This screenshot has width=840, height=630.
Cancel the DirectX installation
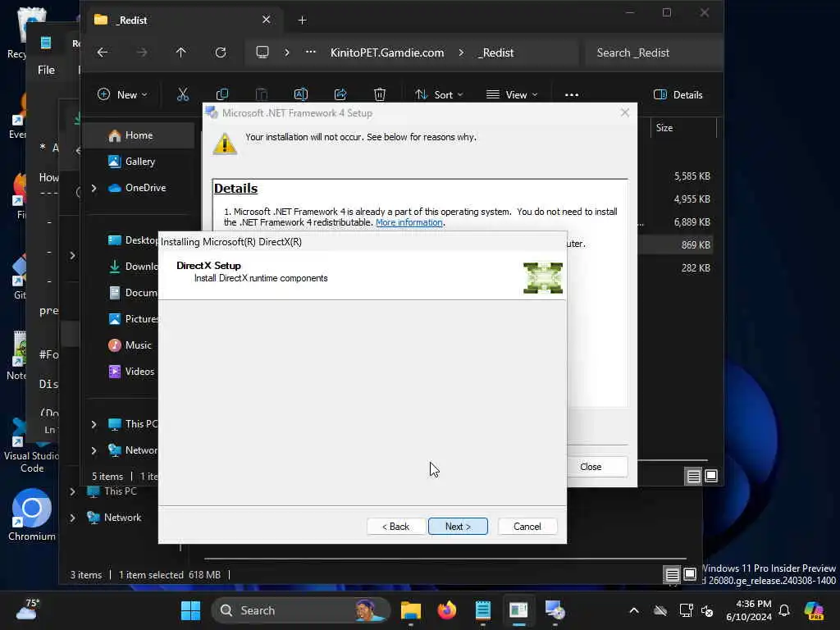tap(527, 526)
